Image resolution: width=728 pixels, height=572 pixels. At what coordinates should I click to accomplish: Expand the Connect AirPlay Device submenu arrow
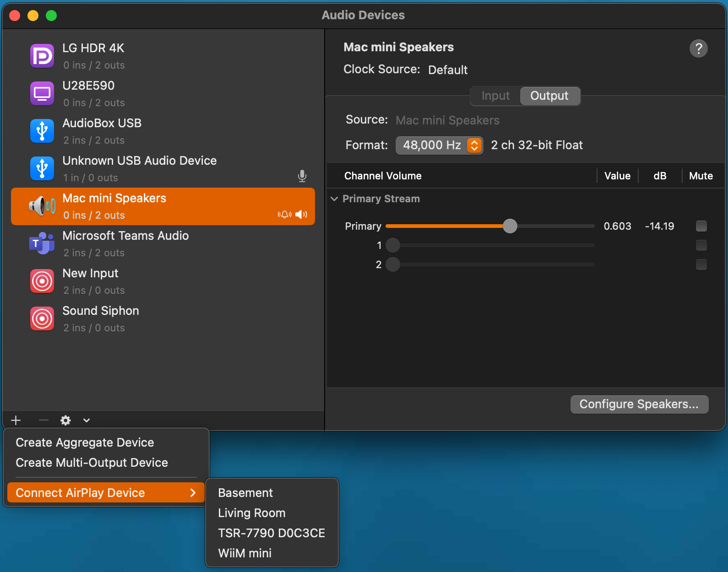[193, 493]
